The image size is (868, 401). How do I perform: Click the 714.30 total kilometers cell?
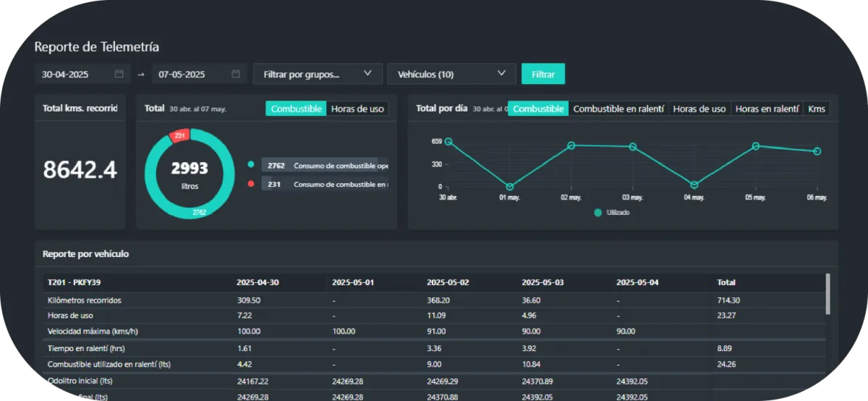(728, 300)
